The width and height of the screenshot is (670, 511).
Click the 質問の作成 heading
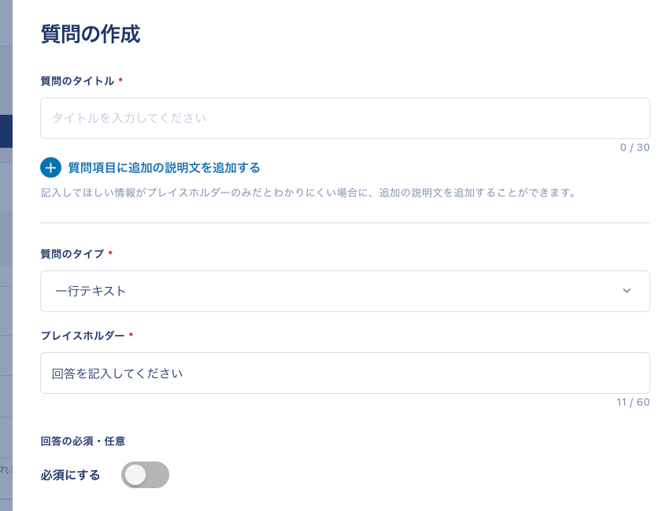[90, 34]
